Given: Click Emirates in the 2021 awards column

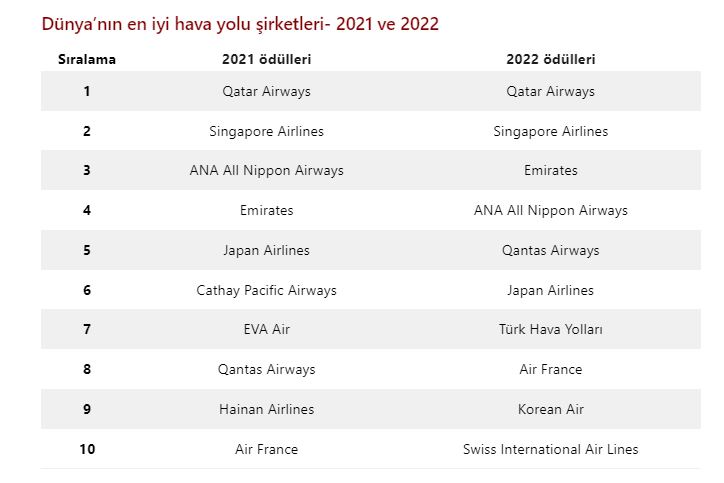Looking at the screenshot, I should pyautogui.click(x=266, y=210).
